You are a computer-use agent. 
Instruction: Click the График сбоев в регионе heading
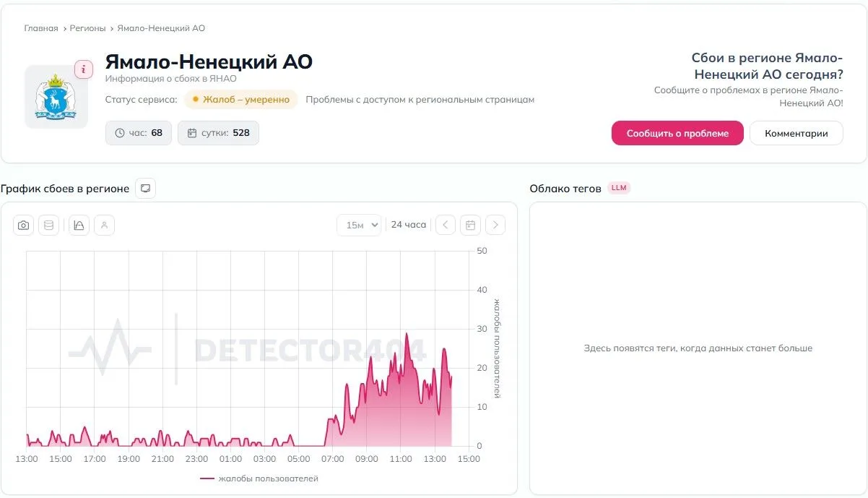pos(65,189)
